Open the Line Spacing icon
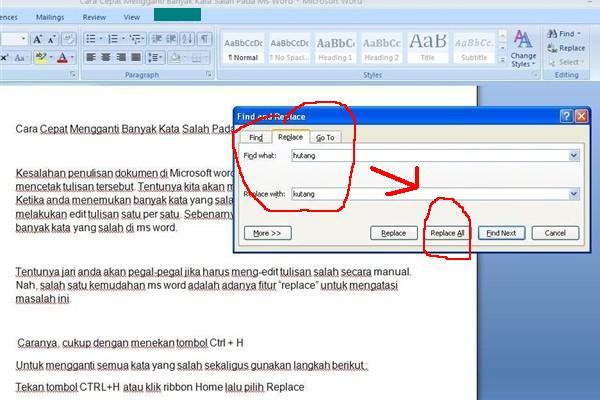The width and height of the screenshot is (600, 400). pyautogui.click(x=153, y=57)
